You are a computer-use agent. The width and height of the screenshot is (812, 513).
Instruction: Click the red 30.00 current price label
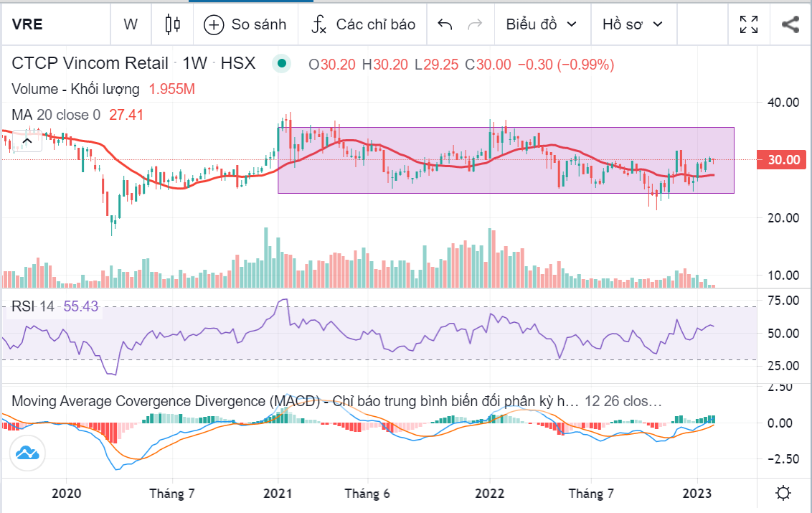(x=783, y=159)
